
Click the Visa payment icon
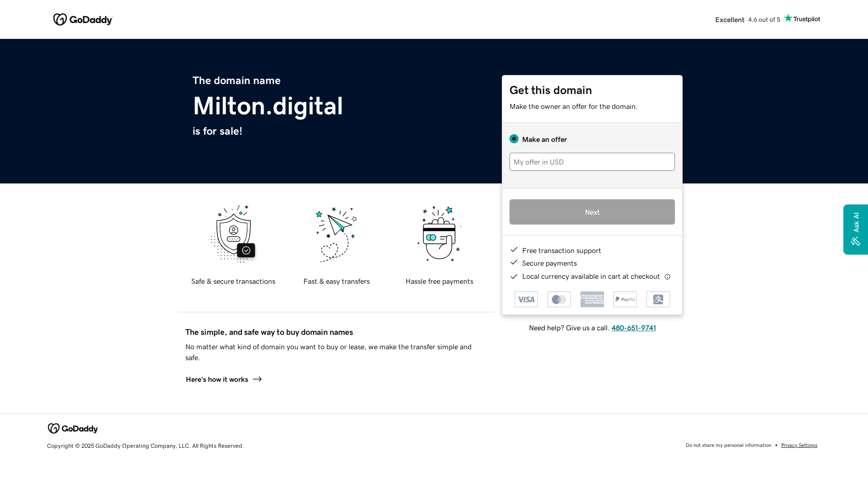tap(526, 299)
